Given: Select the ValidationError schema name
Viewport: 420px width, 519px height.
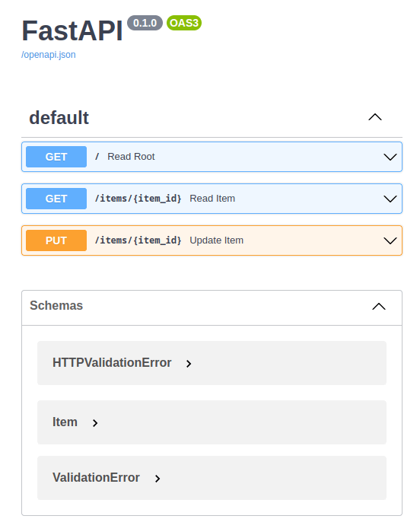Looking at the screenshot, I should coord(96,478).
